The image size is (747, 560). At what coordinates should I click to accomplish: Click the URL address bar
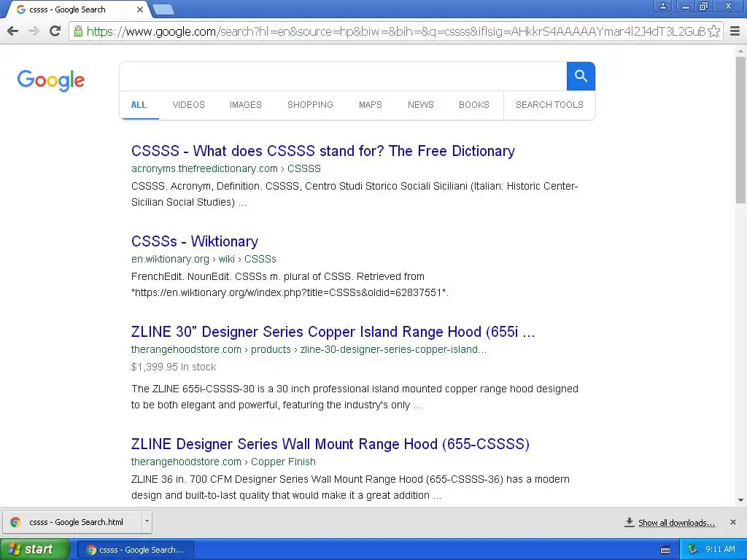point(395,31)
